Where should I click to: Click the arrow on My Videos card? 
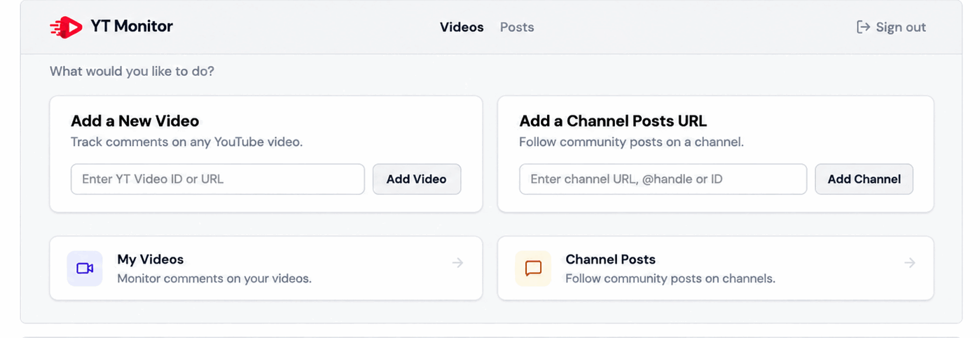click(457, 263)
